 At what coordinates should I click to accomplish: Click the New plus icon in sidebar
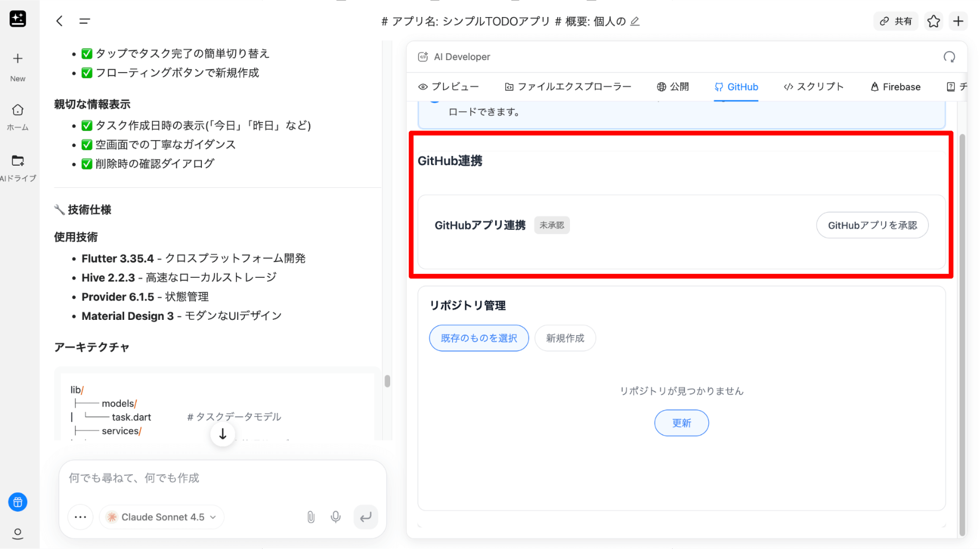(x=18, y=59)
